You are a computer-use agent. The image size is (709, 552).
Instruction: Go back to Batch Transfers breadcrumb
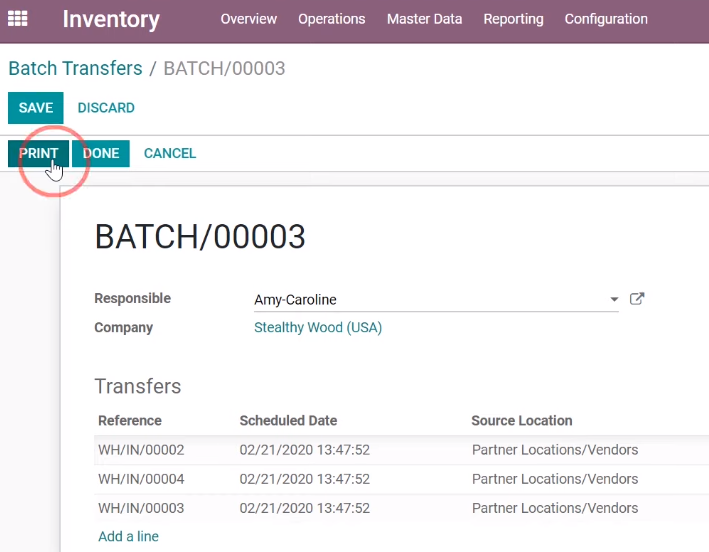pos(76,69)
